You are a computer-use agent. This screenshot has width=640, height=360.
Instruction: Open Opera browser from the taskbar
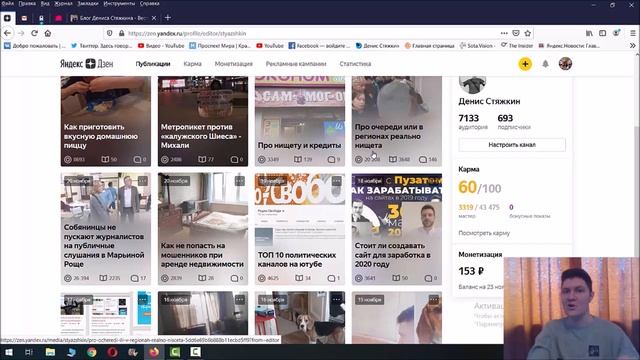[113, 352]
